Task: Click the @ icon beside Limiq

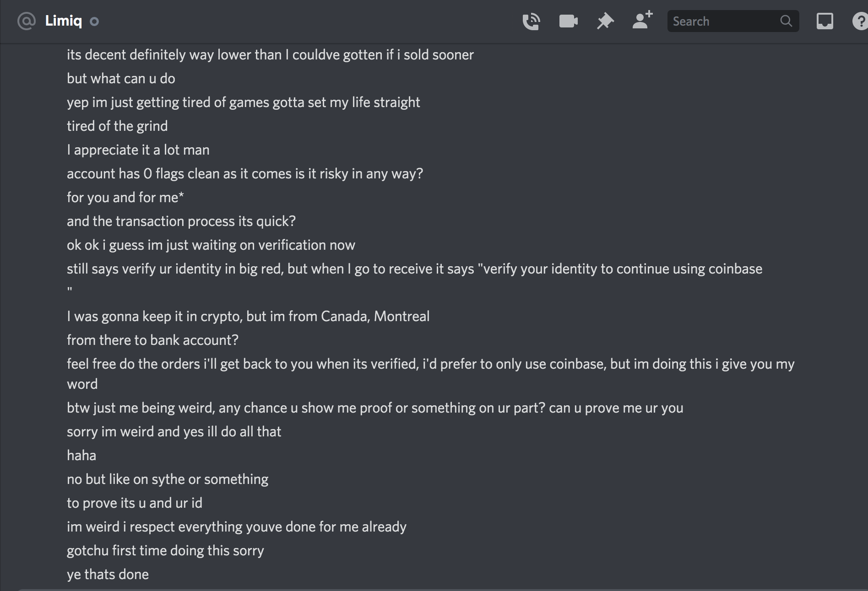Action: (27, 21)
